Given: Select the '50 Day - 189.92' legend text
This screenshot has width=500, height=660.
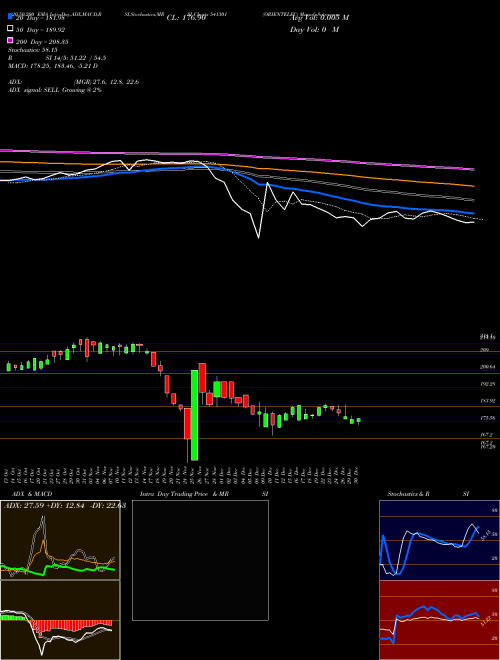Looking at the screenshot, I should pyautogui.click(x=40, y=30).
